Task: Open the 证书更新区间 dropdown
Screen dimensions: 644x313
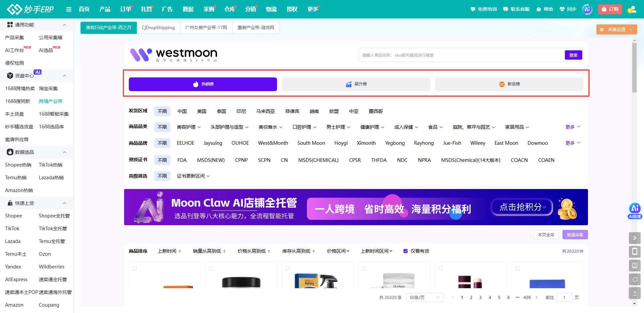Action: (x=193, y=176)
